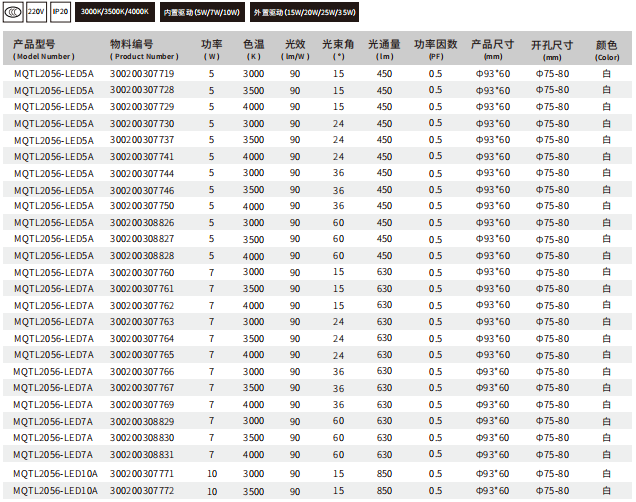Click luminous flux 630 in row 300200307769
Screen dimensions: 636x502
point(384,405)
